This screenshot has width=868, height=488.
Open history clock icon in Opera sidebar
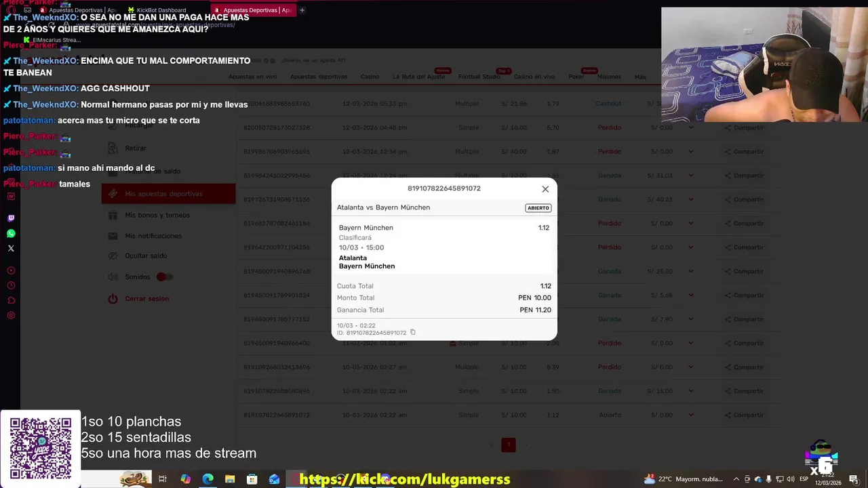point(11,285)
